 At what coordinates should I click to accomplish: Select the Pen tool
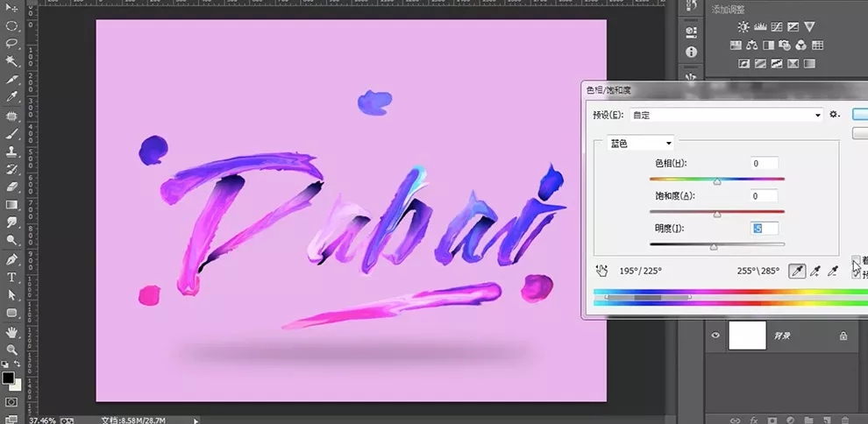[x=11, y=259]
